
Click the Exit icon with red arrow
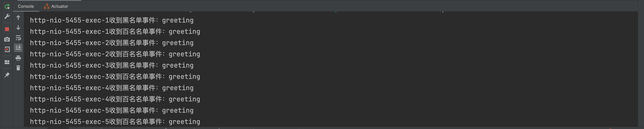[x=7, y=50]
